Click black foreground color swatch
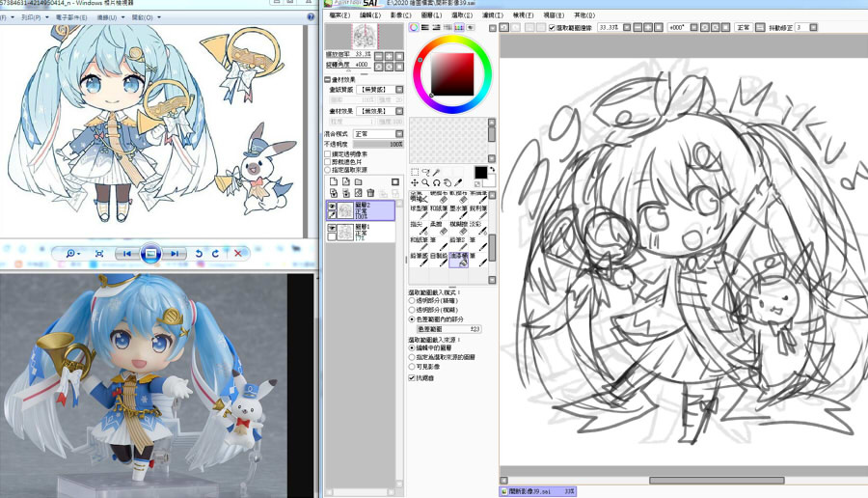Viewport: 868px width, 498px height. [480, 173]
